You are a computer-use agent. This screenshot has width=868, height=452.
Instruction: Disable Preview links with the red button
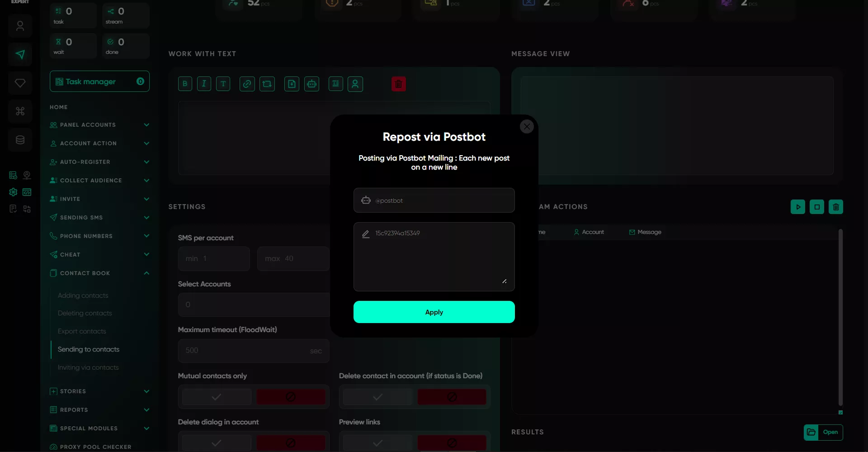coord(452,443)
